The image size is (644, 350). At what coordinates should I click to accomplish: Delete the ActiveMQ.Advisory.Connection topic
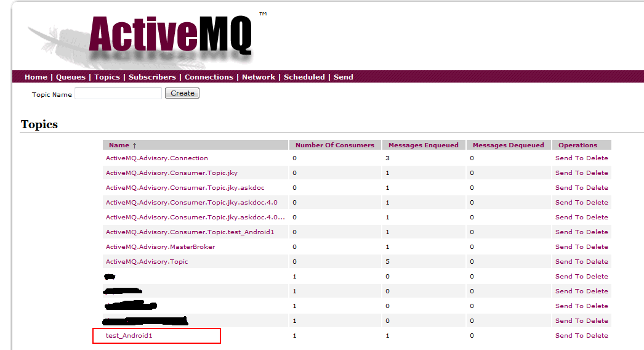tap(597, 158)
